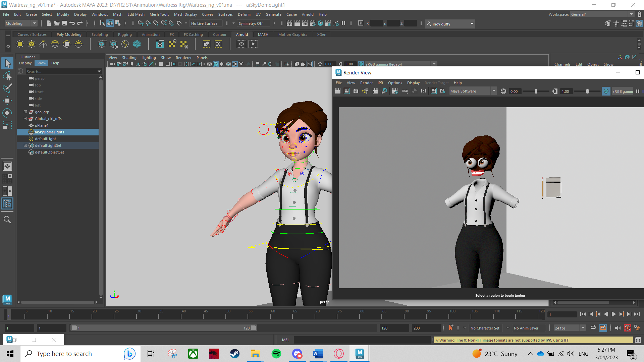Click the Show button in Outliner

coord(41,63)
